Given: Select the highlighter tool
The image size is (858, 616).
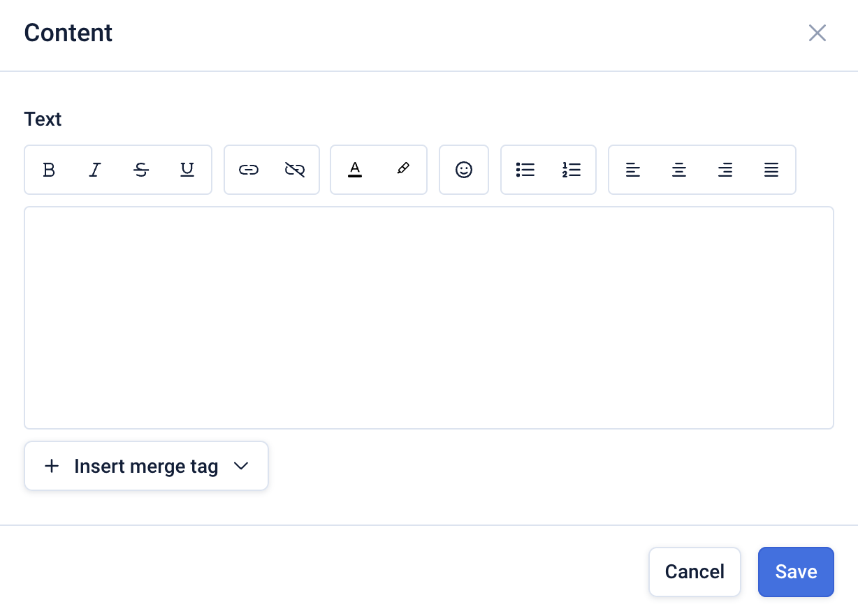Looking at the screenshot, I should (x=402, y=170).
